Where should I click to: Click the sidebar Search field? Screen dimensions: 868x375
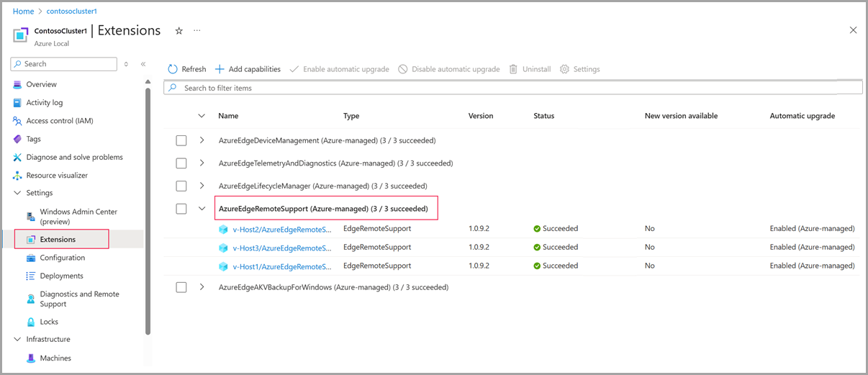[x=63, y=64]
